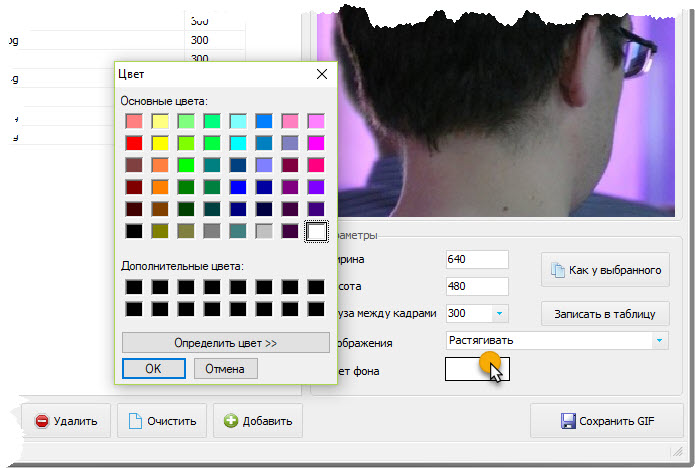Click the Как у выбранного button
This screenshot has height=468, width=695.
coord(605,269)
